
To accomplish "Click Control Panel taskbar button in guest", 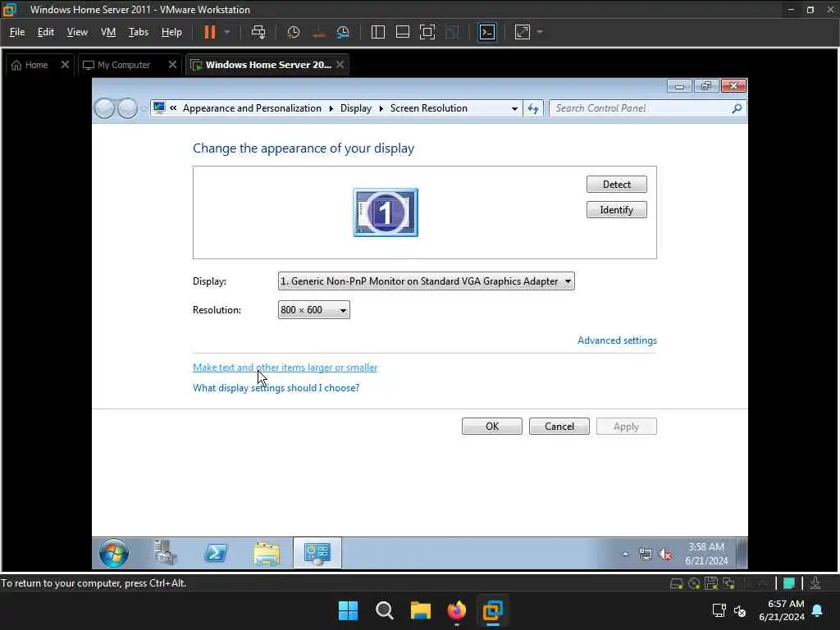I will click(x=317, y=554).
